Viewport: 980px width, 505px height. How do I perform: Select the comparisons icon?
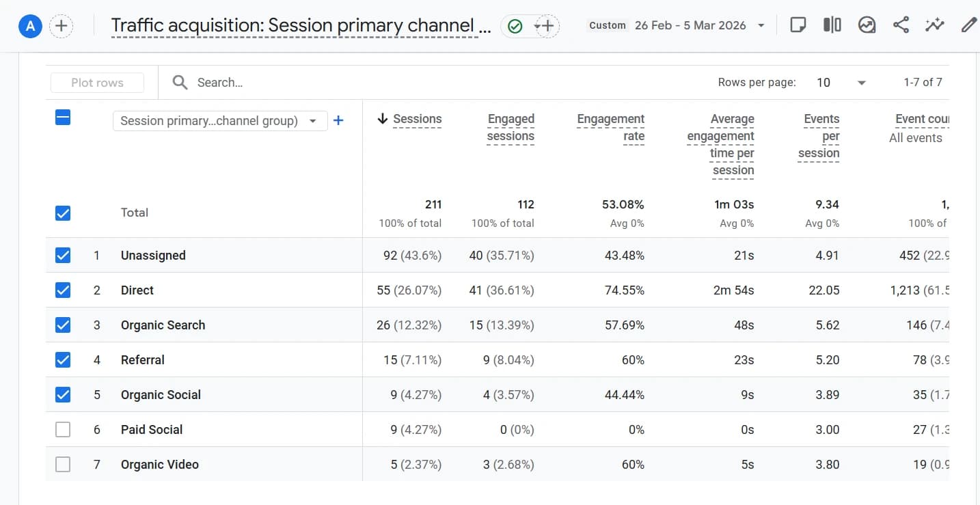coord(832,24)
